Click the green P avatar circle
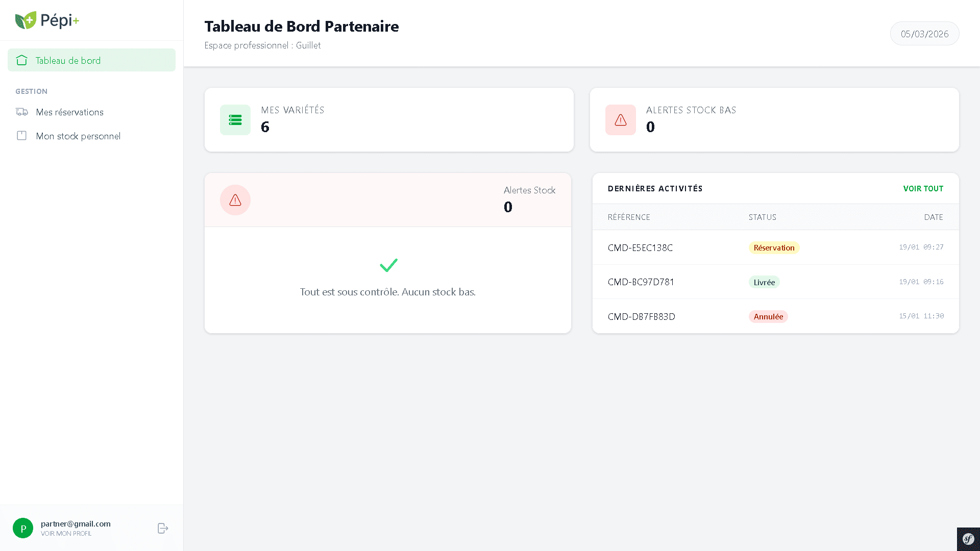This screenshot has height=551, width=980. 23,528
